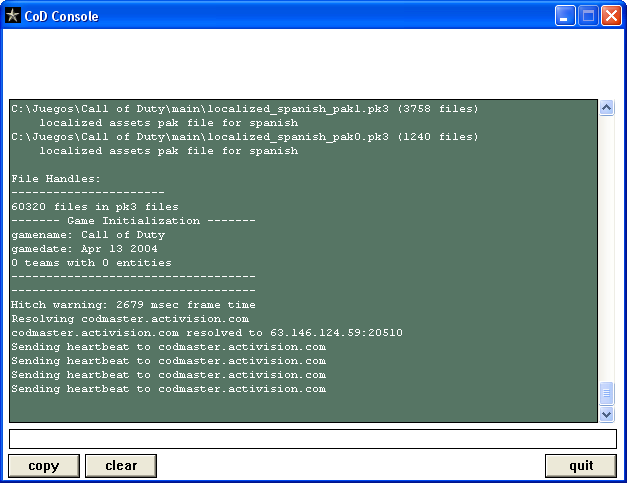This screenshot has height=483, width=627.
Task: Click the CoD star icon in title bar
Action: tap(12, 16)
